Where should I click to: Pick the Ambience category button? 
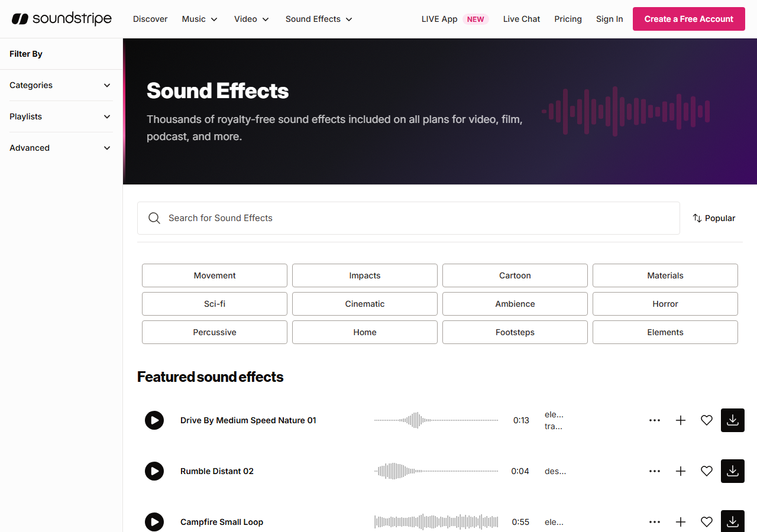click(x=515, y=304)
